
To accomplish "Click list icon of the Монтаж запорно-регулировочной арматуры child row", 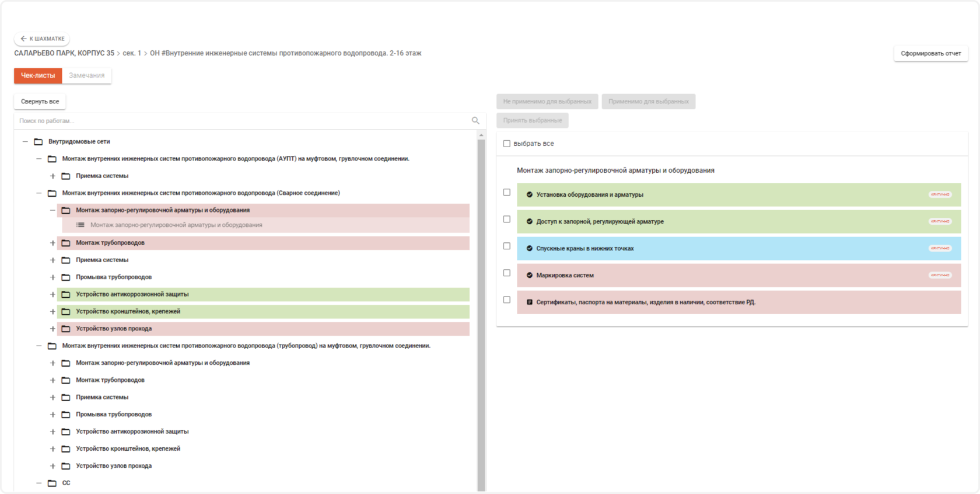I will pyautogui.click(x=80, y=225).
